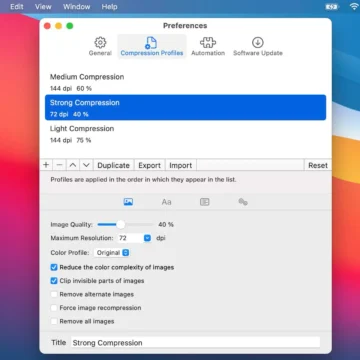Open the Automation preferences tab
Image resolution: width=360 pixels, height=360 pixels.
click(x=208, y=47)
